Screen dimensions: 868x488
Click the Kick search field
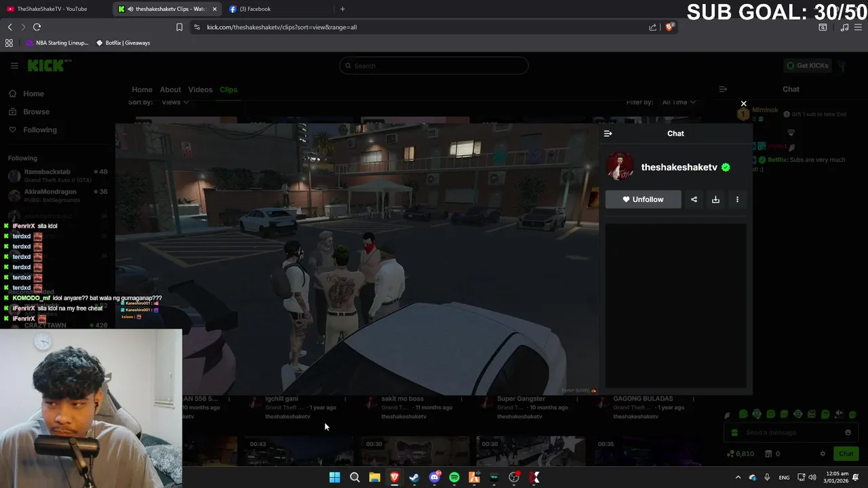point(434,66)
